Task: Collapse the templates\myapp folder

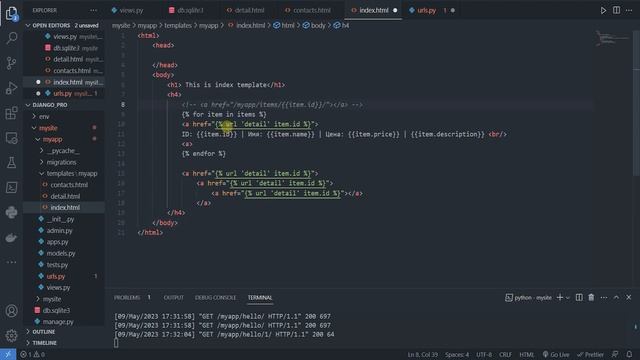Action: pos(42,173)
